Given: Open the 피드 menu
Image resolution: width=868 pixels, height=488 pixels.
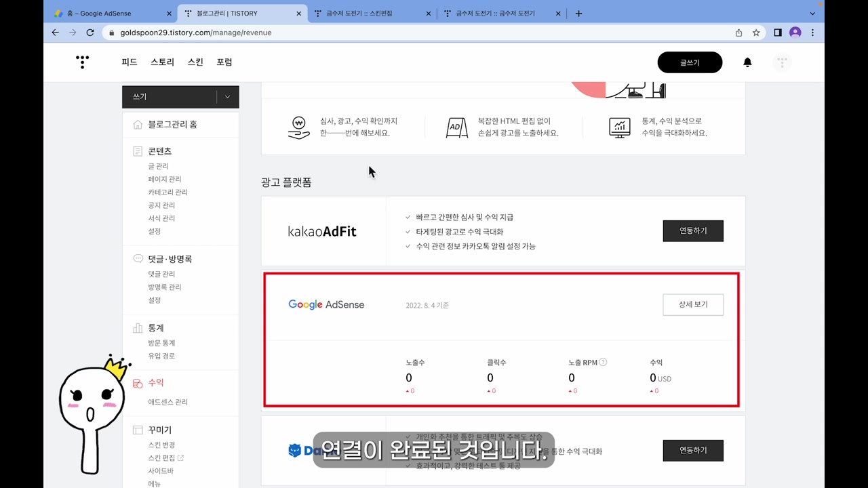Looking at the screenshot, I should [x=130, y=62].
